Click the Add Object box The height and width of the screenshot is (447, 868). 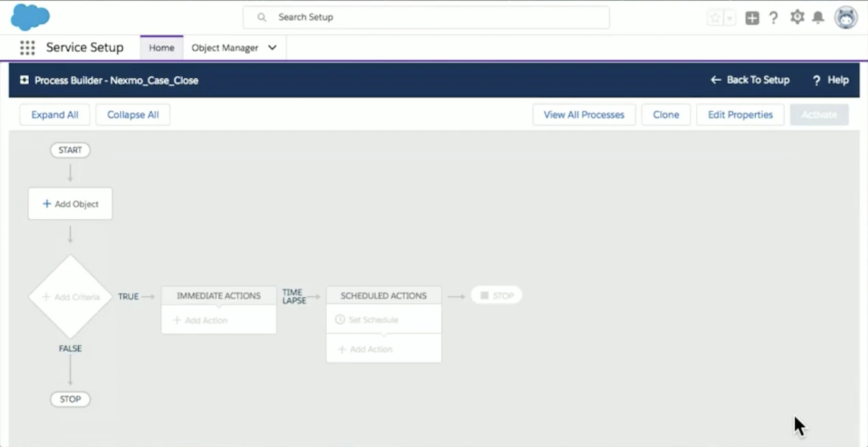(70, 204)
